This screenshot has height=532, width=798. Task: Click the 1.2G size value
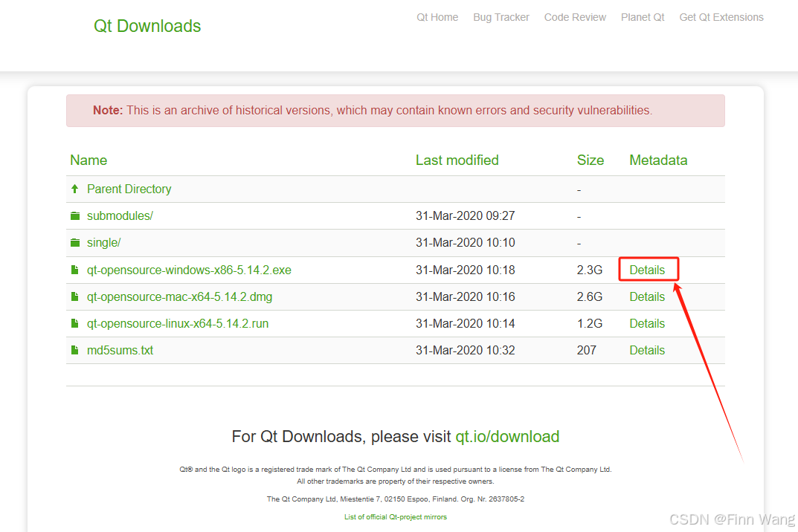589,323
